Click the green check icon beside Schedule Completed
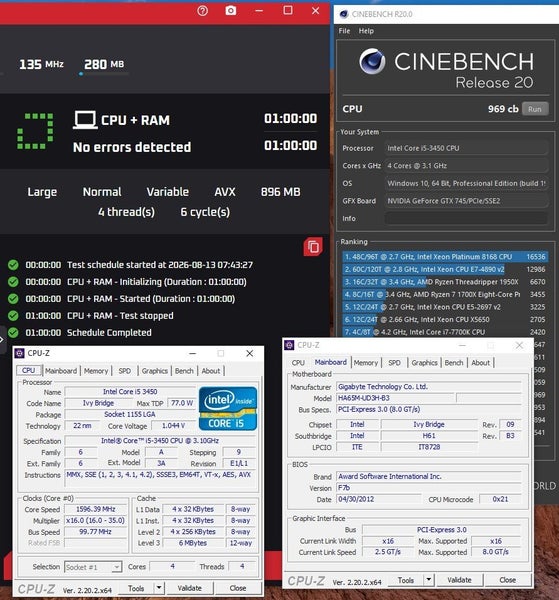 coord(13,333)
